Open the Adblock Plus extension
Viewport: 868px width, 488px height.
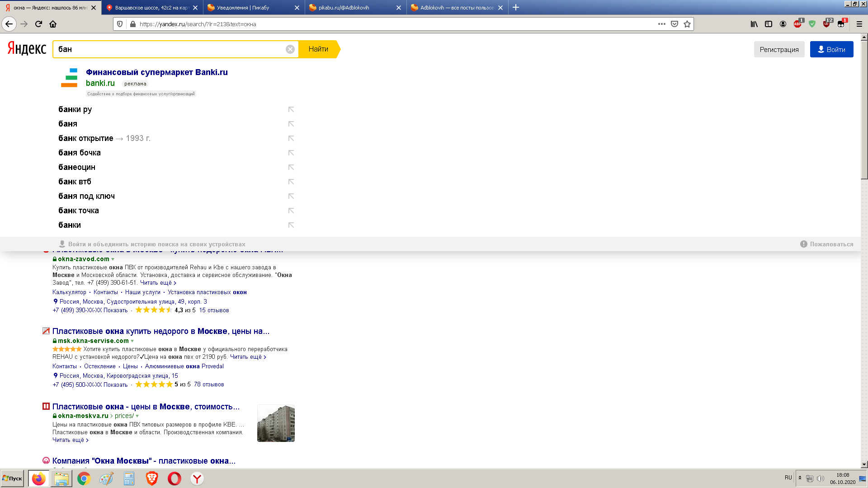[798, 23]
